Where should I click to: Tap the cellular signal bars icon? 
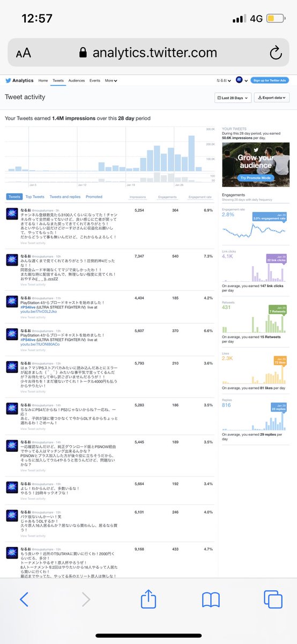pos(239,19)
